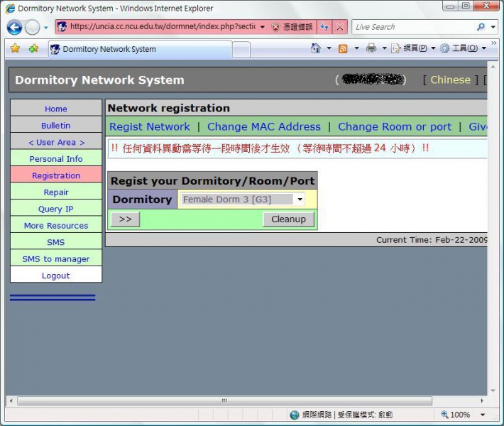
Task: Expand the zoom level 100% dropdown
Action: (x=483, y=415)
